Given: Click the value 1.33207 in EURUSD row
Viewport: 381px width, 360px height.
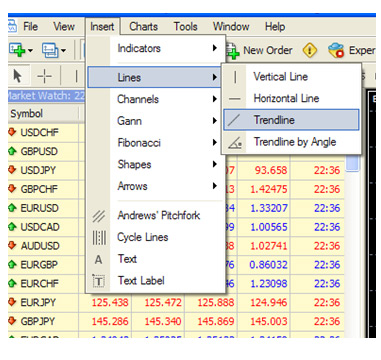Looking at the screenshot, I should click(269, 208).
